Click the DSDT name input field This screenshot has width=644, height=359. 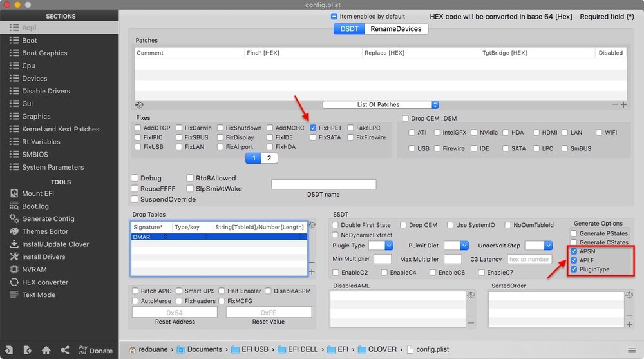coord(323,185)
